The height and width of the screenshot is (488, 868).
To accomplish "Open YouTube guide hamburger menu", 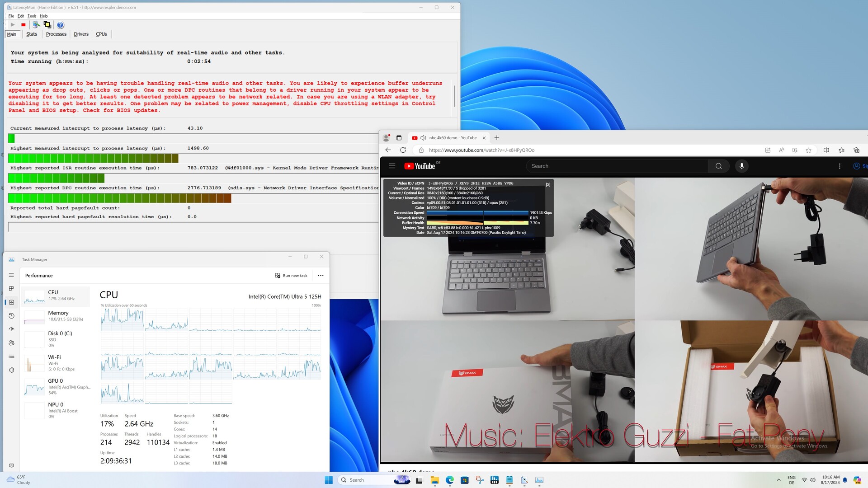I will tap(392, 166).
